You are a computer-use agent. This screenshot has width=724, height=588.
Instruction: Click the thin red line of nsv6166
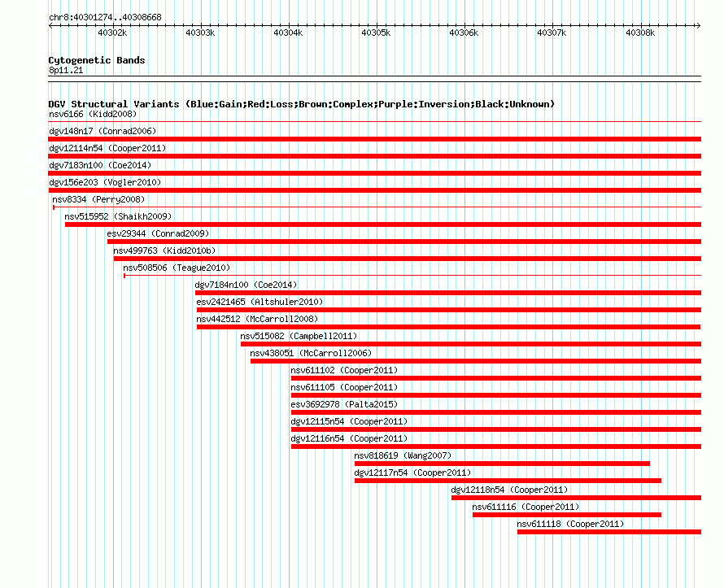pos(375,122)
